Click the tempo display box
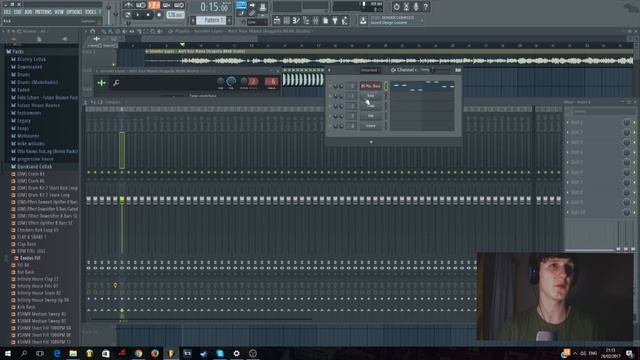Screen dimensions: 640x360 pyautogui.click(x=175, y=15)
